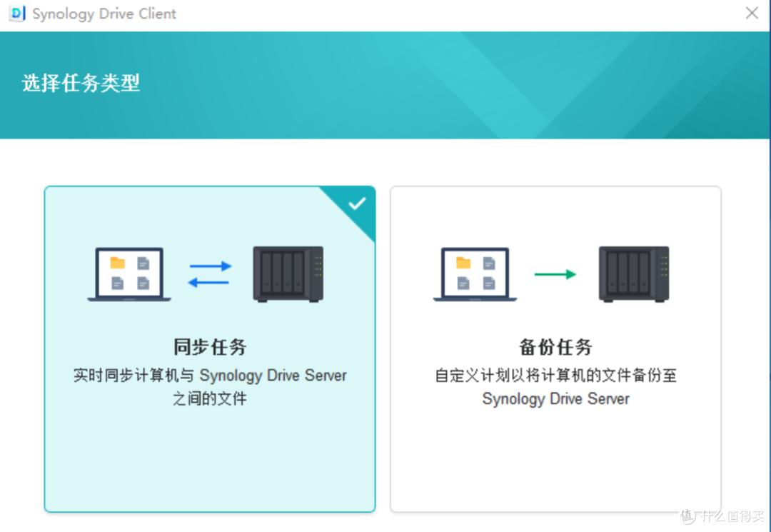This screenshot has height=532, width=771.
Task: Click the laptop icon in backup task card
Action: (475, 274)
